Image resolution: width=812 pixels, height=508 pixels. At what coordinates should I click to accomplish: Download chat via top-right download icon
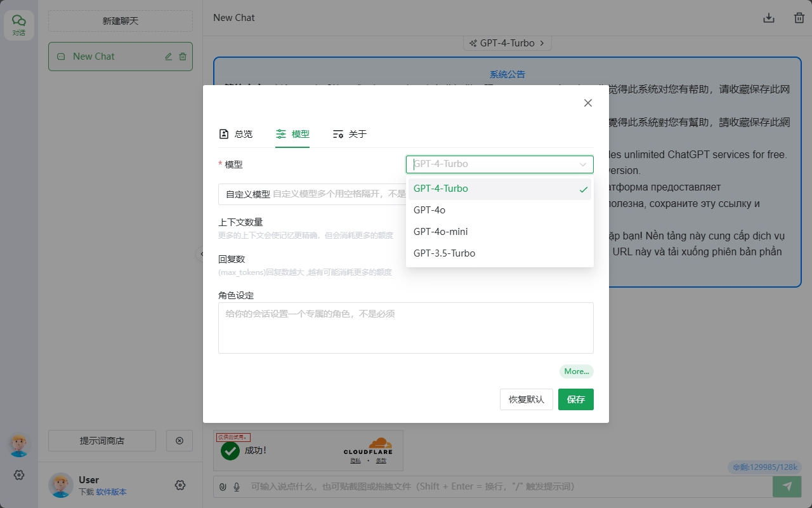tap(769, 18)
